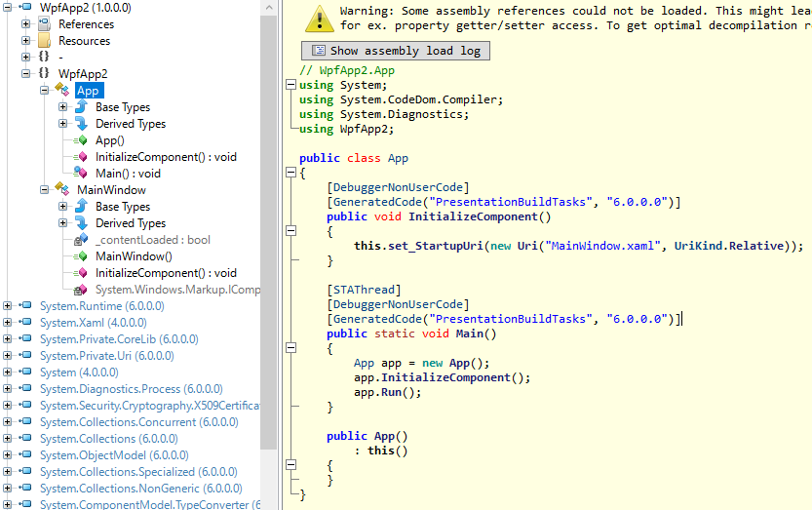Select Main() : void in the tree
Viewport: 812px width, 510px height.
(128, 174)
